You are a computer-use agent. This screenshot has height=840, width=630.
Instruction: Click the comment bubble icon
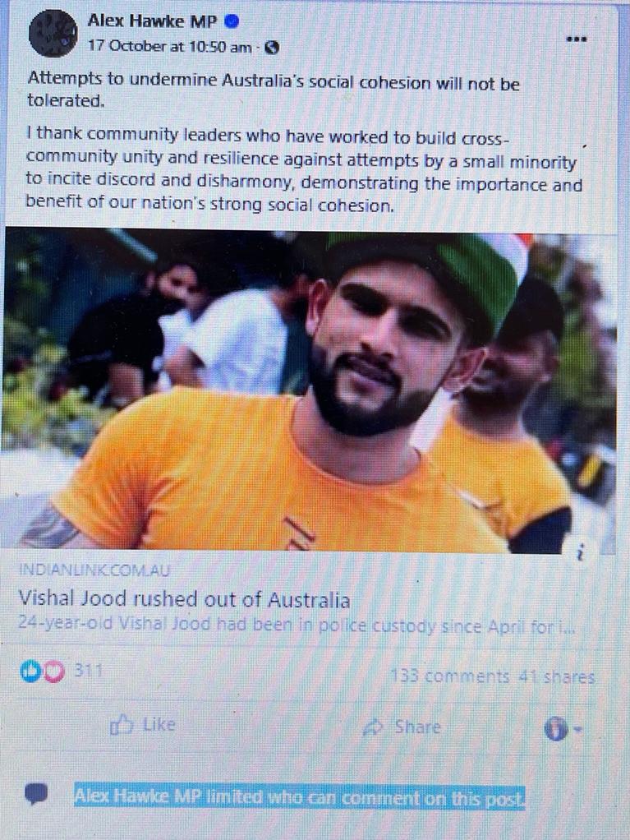pyautogui.click(x=36, y=793)
